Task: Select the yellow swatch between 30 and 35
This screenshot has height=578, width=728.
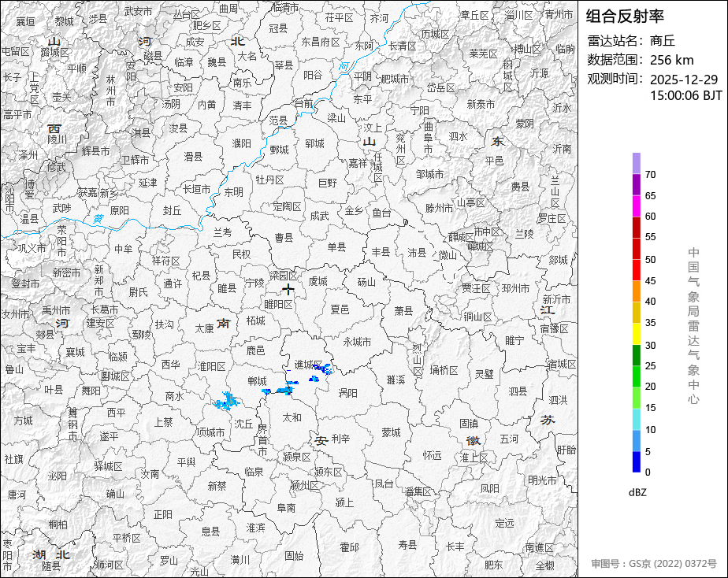Action: (x=637, y=334)
